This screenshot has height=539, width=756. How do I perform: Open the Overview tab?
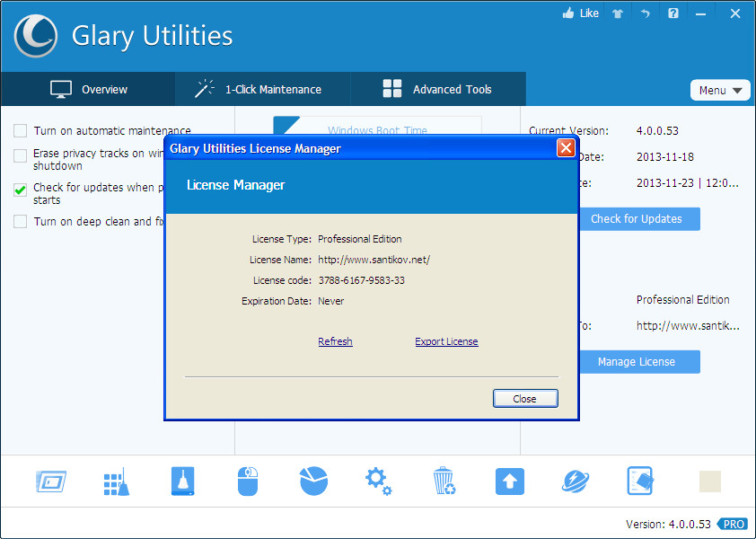[88, 89]
